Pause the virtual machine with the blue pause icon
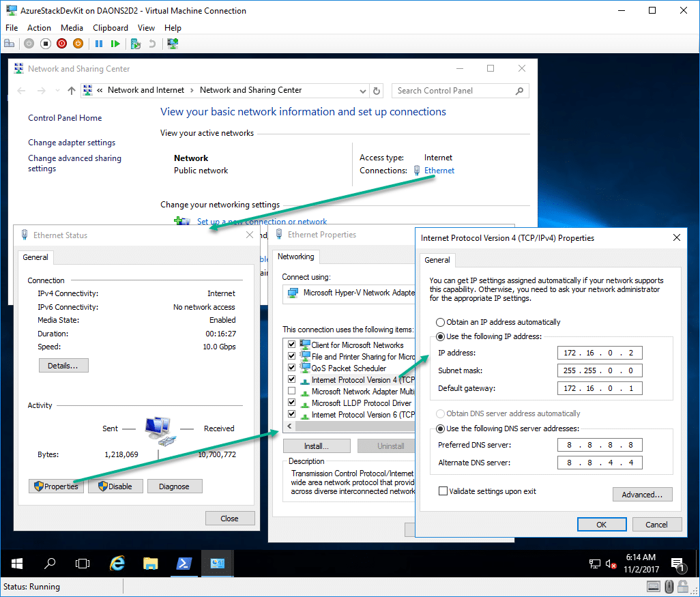 pyautogui.click(x=99, y=44)
